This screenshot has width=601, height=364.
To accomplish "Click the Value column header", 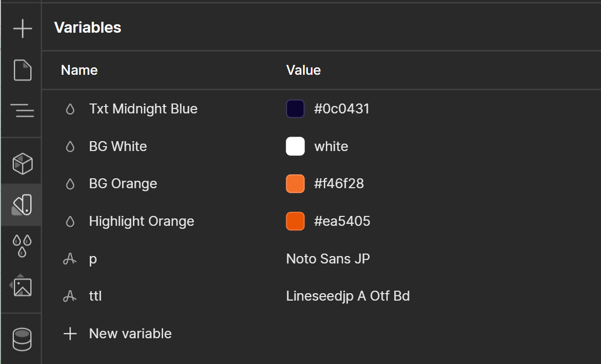I will coord(303,70).
